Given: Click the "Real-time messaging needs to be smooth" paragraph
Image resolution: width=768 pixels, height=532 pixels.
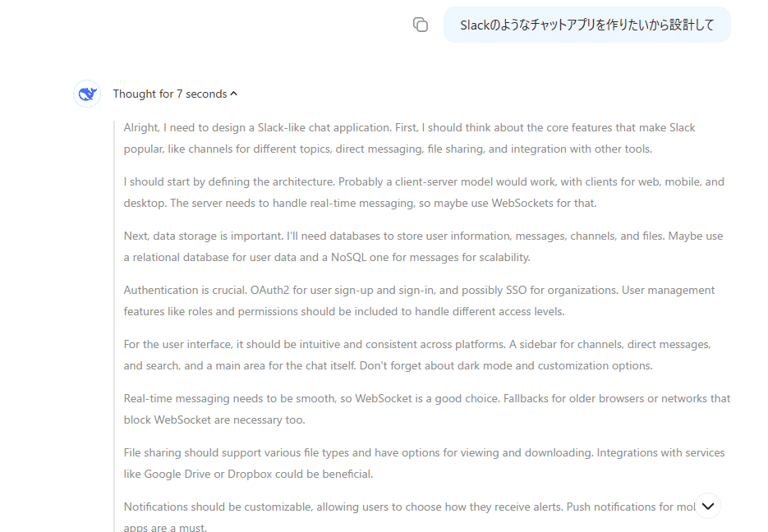Looking at the screenshot, I should [411, 409].
